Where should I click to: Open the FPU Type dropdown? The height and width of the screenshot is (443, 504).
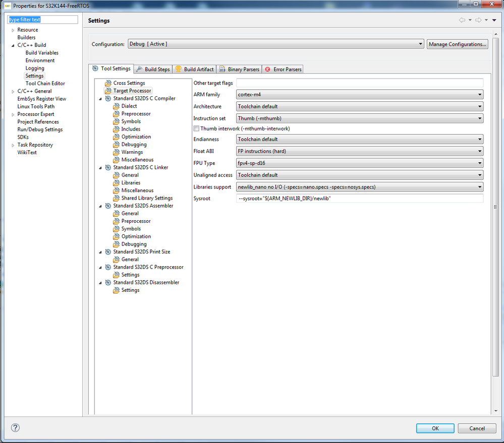[x=360, y=163]
